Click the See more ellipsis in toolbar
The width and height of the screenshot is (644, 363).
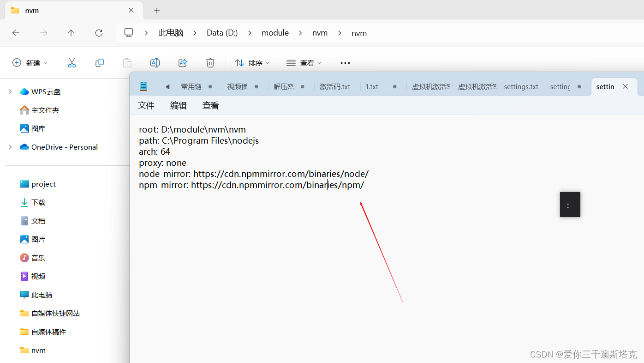345,62
